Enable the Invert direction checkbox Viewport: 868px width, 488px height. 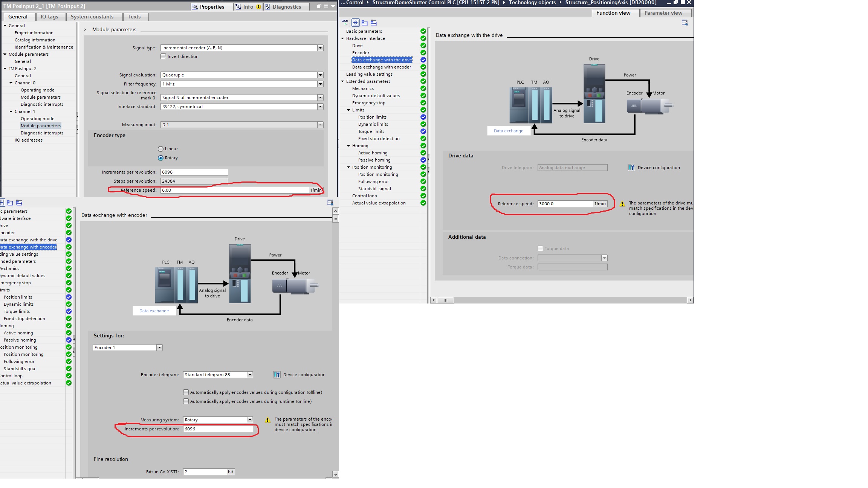click(164, 56)
